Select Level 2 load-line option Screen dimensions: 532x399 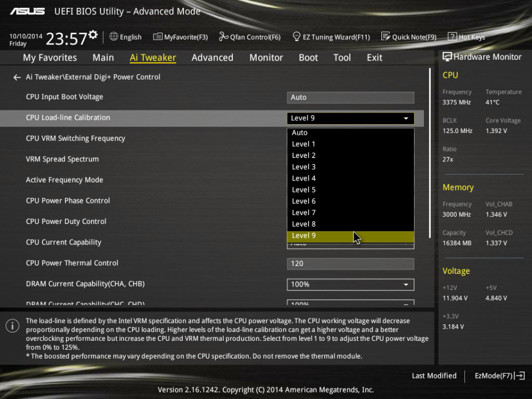coord(350,155)
